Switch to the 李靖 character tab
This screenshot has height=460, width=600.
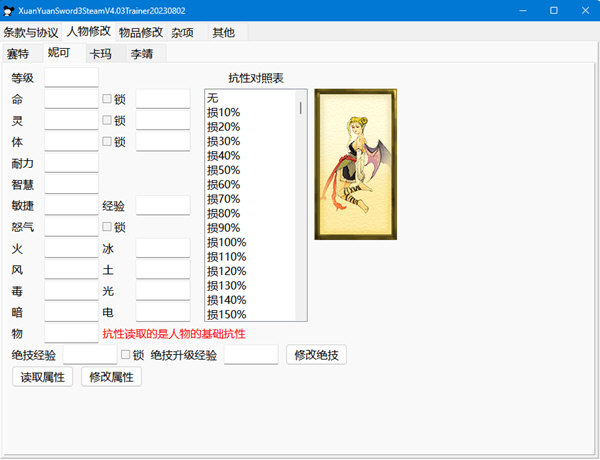pyautogui.click(x=142, y=54)
